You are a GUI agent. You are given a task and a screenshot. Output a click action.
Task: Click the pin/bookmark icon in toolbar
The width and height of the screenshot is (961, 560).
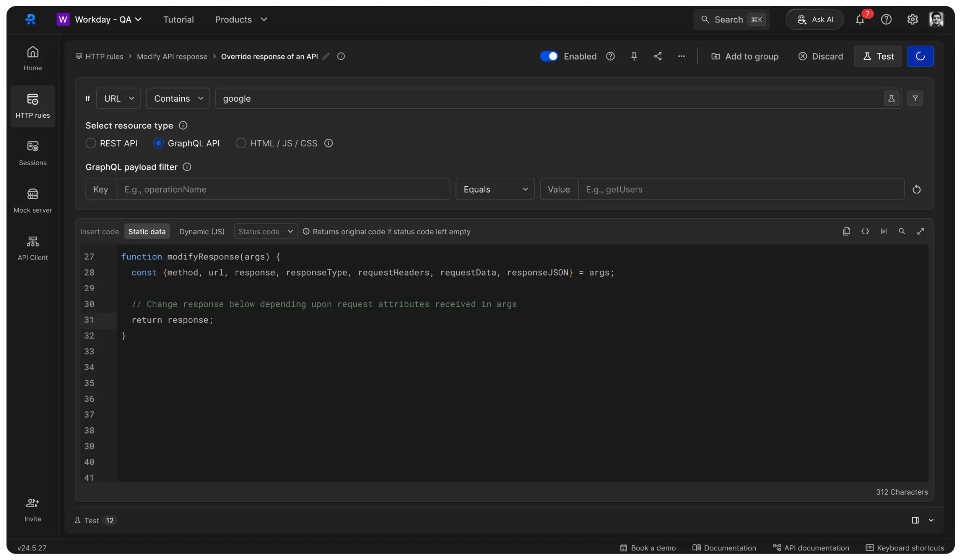(634, 56)
